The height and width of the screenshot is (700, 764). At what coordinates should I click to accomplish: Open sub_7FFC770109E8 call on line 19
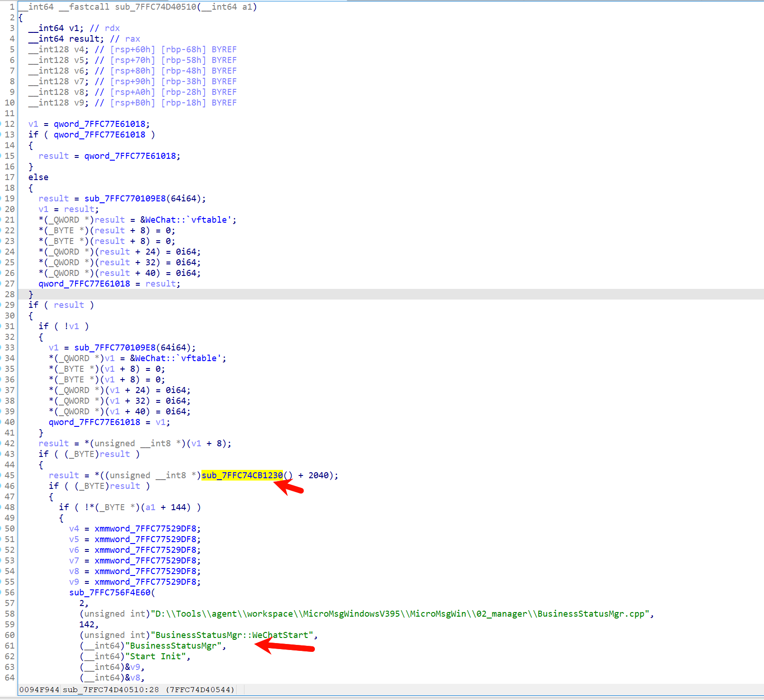click(x=125, y=199)
